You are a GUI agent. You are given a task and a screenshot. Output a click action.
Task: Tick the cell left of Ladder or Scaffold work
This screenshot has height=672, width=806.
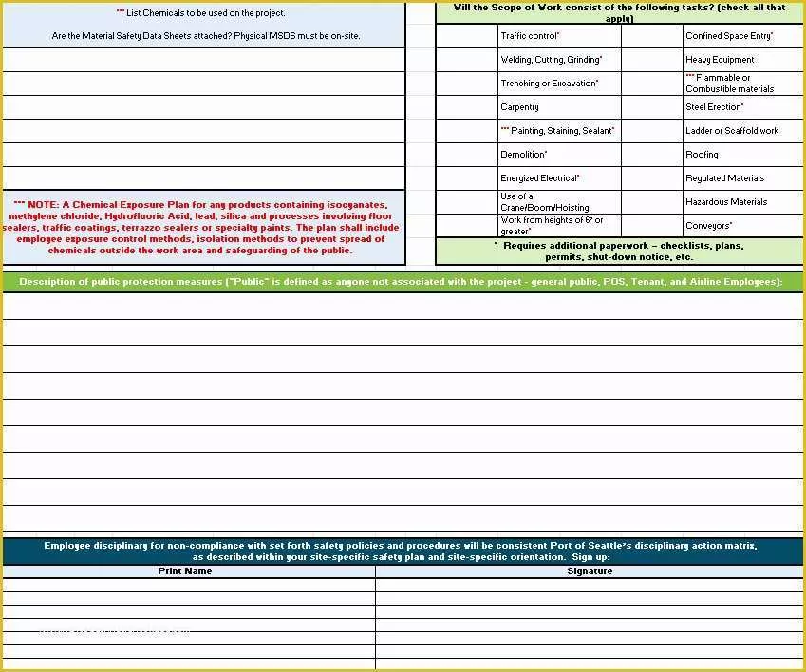[652, 130]
